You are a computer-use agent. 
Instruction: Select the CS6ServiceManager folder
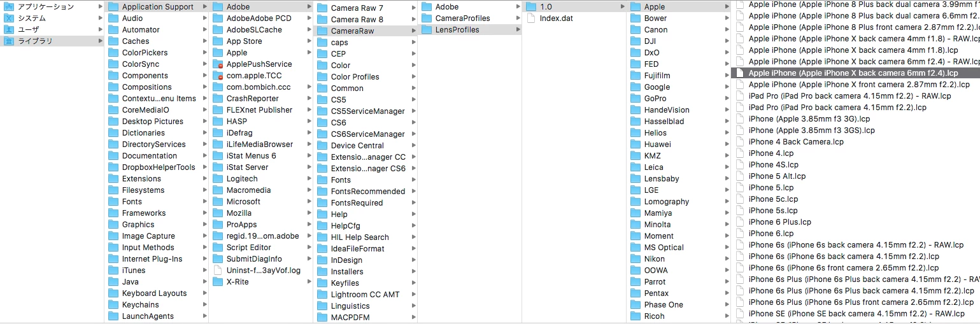pyautogui.click(x=366, y=134)
